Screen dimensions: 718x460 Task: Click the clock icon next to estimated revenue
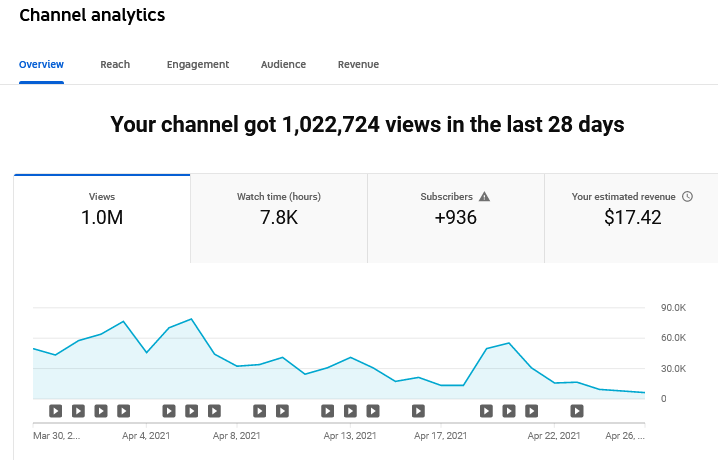pos(687,197)
